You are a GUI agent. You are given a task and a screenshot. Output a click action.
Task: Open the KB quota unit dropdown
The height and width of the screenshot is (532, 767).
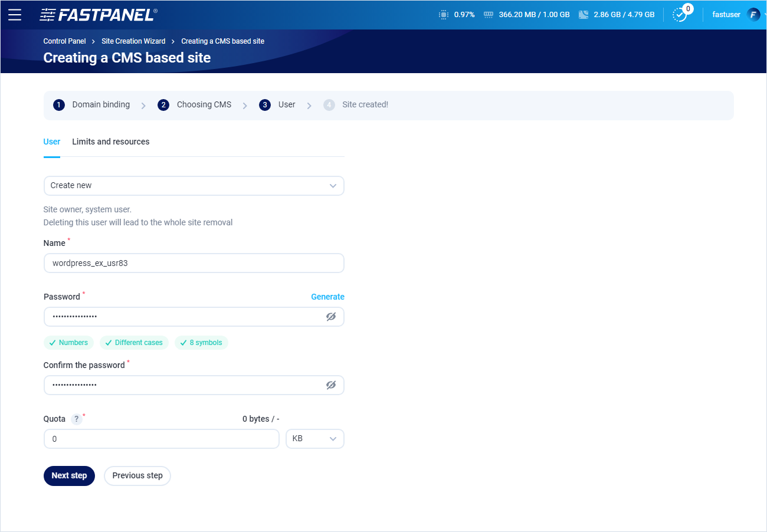[x=315, y=439]
